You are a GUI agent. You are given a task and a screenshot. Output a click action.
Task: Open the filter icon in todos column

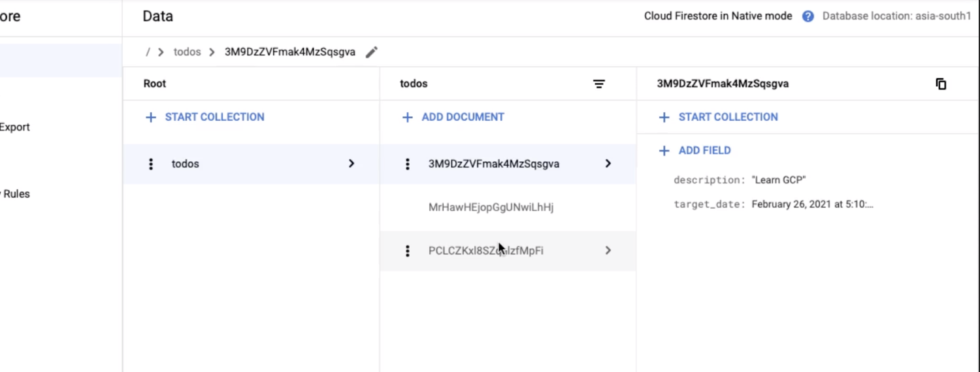tap(598, 84)
